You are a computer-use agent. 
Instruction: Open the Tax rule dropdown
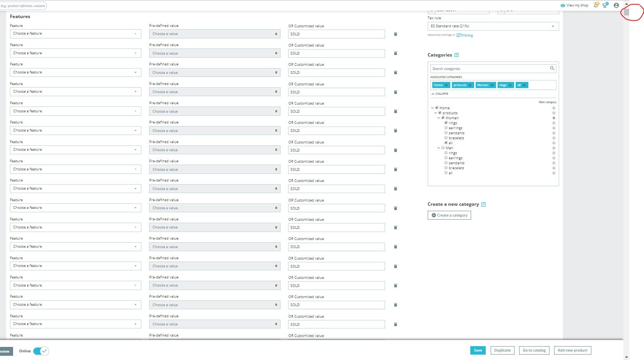[493, 26]
